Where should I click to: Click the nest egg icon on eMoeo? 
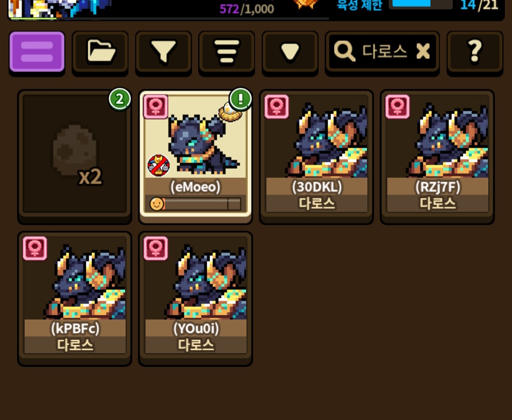pyautogui.click(x=230, y=112)
